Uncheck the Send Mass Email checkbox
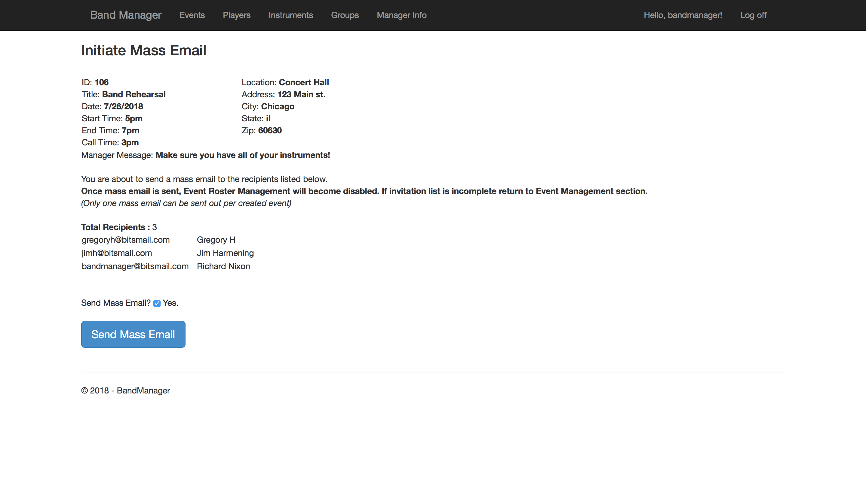 point(157,303)
